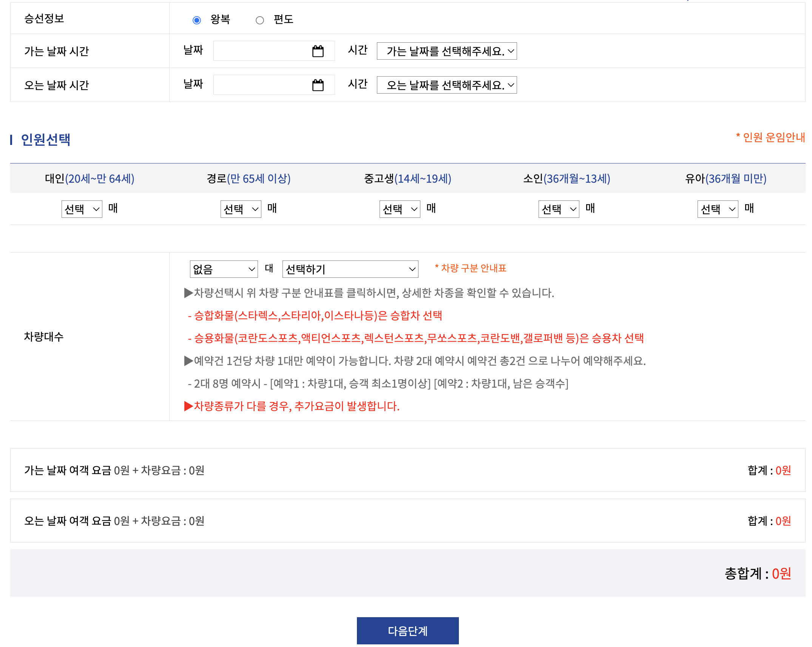Open 소인 child ticket count dropdown
Viewport: 812px width, 647px height.
point(559,209)
